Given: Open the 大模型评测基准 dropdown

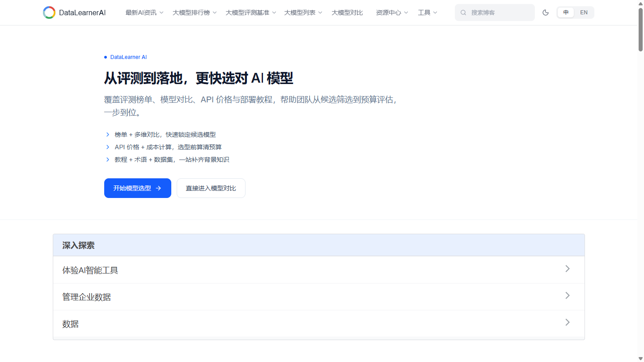Looking at the screenshot, I should click(251, 13).
